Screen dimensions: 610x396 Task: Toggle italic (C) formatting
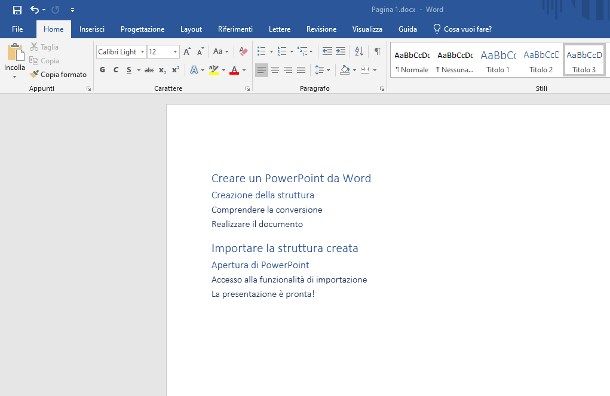116,70
